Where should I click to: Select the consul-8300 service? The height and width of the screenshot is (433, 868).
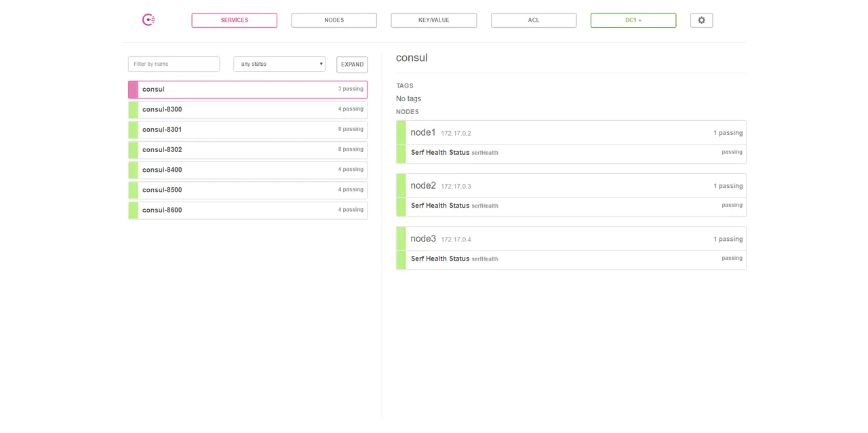(248, 109)
